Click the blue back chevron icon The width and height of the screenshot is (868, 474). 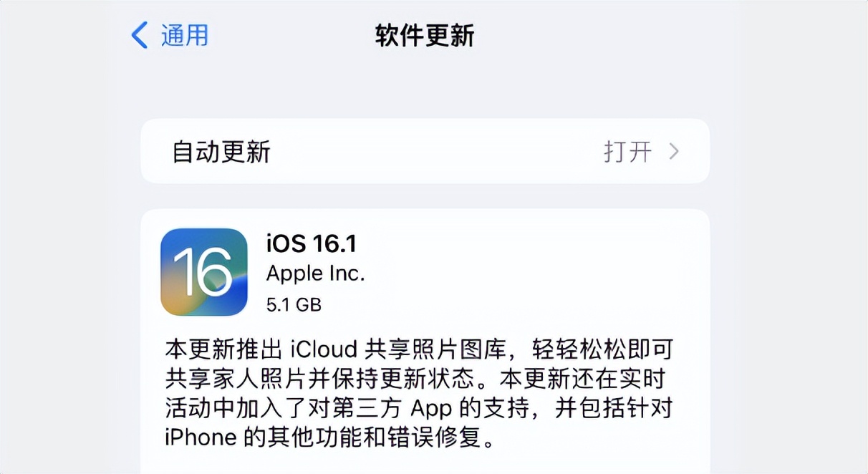(x=139, y=35)
